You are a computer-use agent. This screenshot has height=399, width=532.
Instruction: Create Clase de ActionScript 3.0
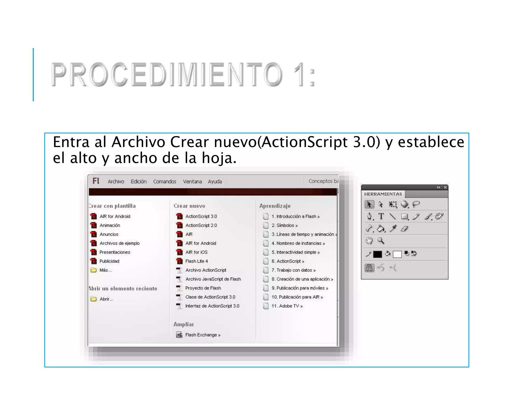click(210, 297)
